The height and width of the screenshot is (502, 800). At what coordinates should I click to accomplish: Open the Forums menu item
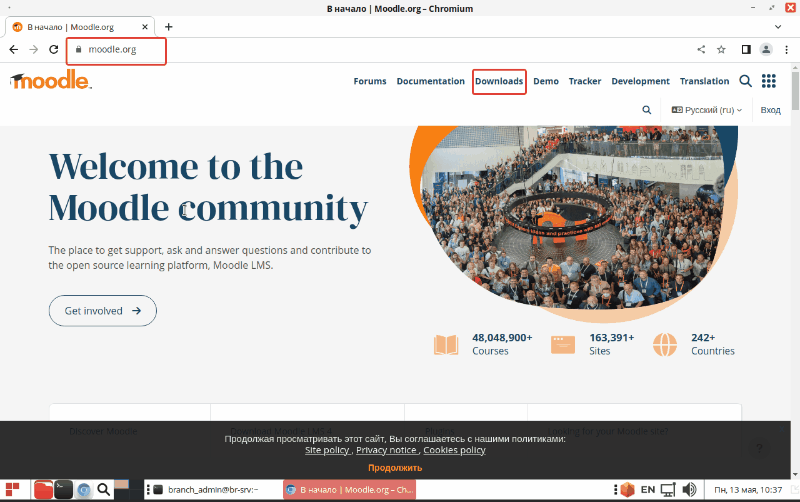click(370, 81)
